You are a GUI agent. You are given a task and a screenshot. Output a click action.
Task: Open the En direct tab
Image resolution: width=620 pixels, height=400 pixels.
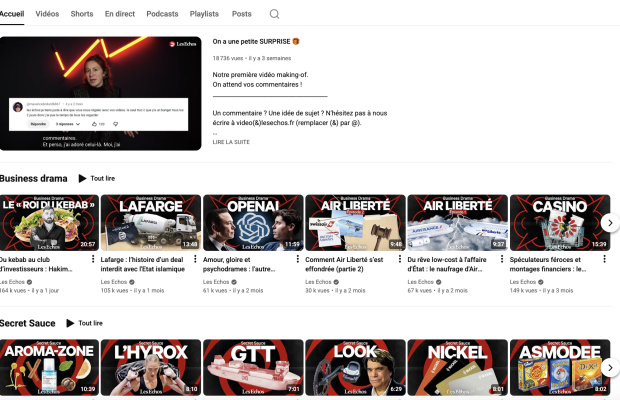tap(120, 14)
